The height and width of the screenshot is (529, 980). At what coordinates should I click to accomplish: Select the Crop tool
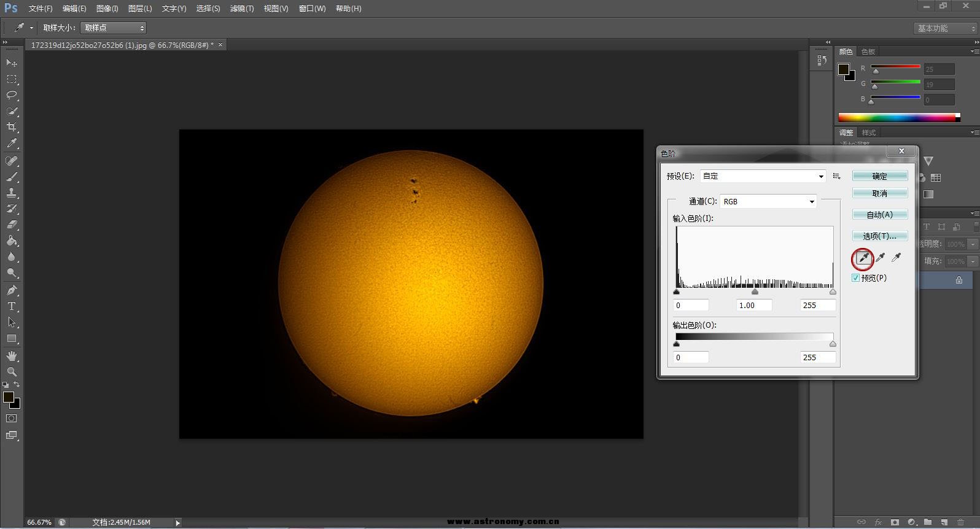(x=12, y=127)
